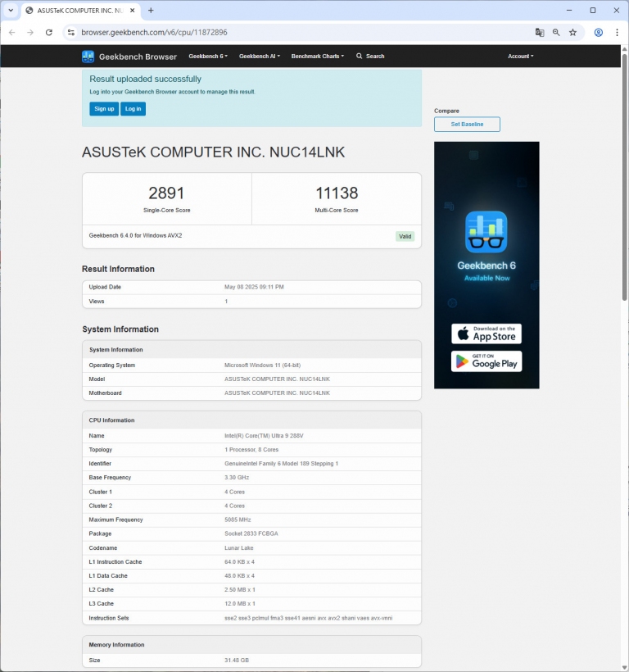
Task: Click the Geekbench Browser title link
Action: (x=138, y=57)
